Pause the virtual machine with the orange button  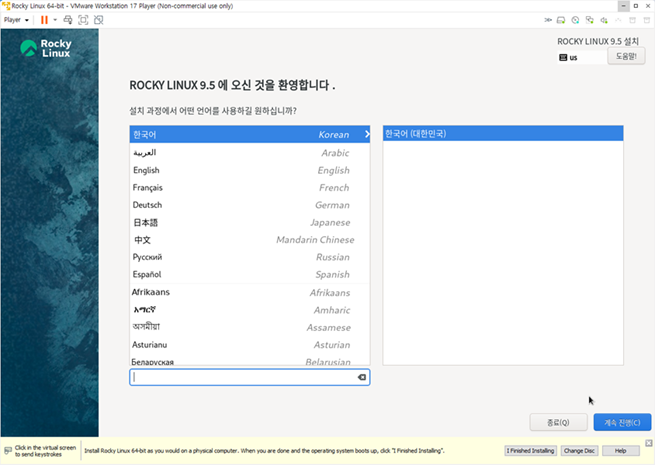(x=44, y=20)
